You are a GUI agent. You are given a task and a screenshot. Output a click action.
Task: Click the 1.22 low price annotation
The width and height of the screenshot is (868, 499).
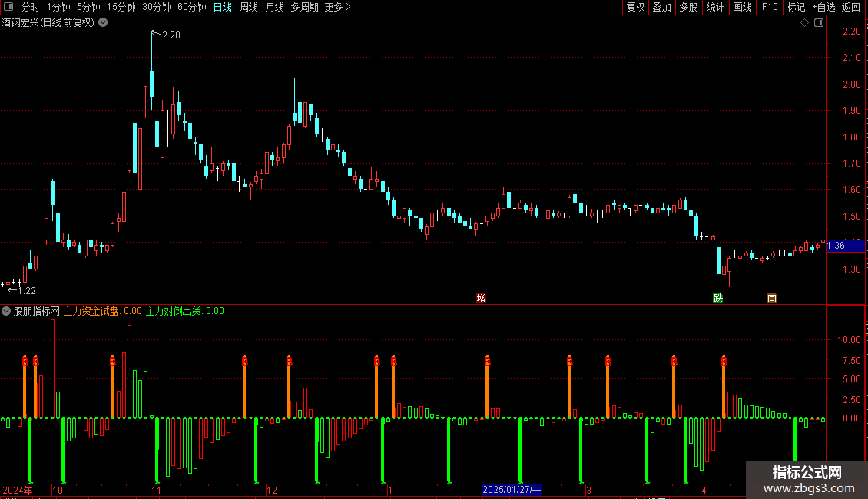point(27,290)
